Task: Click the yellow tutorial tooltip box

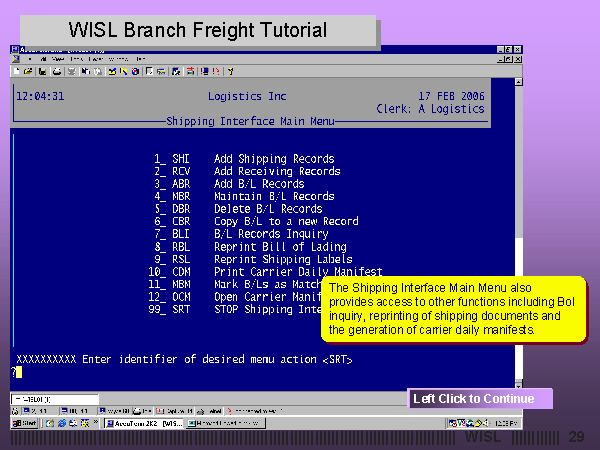Action: click(453, 309)
